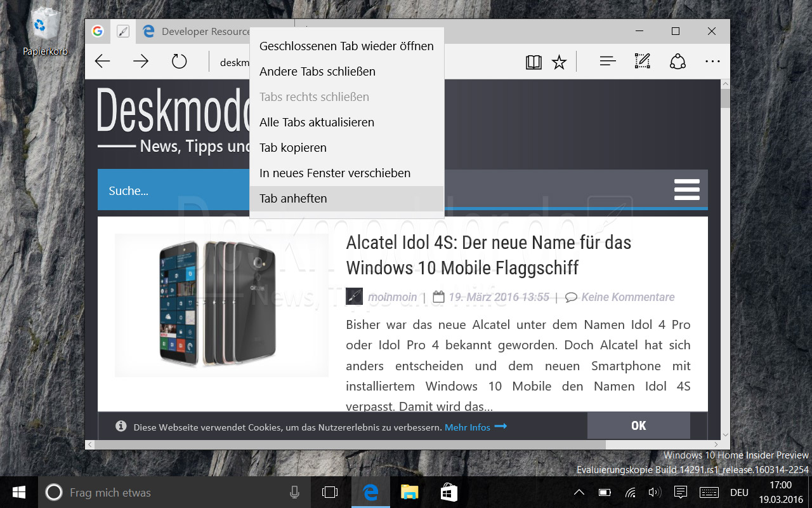Open the Edge Hub icon
The height and width of the screenshot is (508, 812).
tap(608, 62)
